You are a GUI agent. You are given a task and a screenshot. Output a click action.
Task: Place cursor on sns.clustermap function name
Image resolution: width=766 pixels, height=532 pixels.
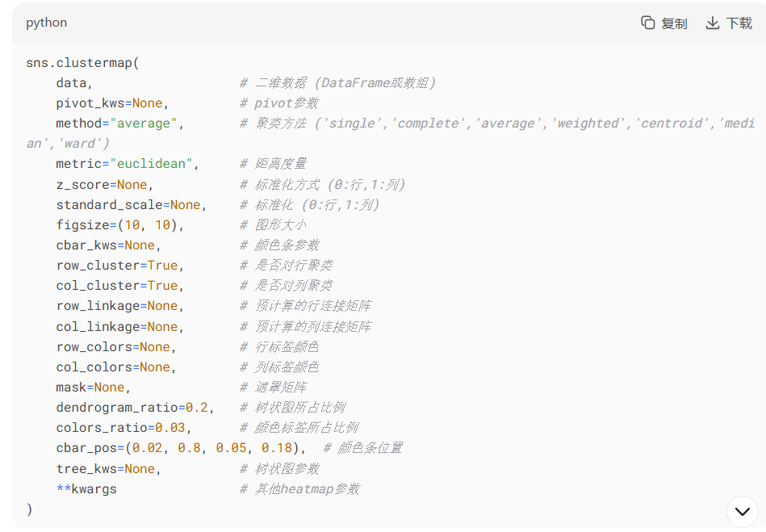[79, 62]
